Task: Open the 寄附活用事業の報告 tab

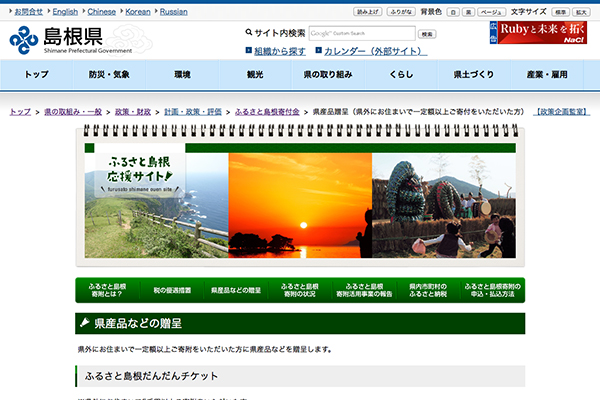Action: (x=364, y=290)
